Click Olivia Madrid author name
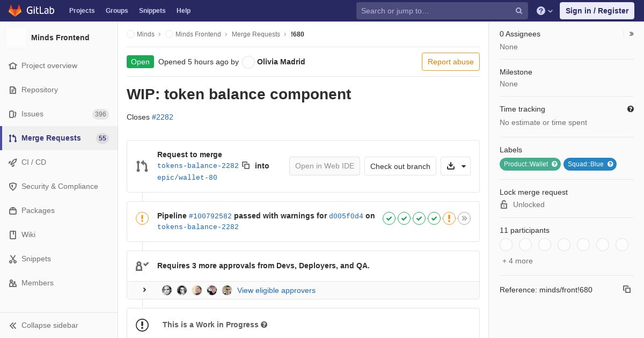 [x=281, y=62]
